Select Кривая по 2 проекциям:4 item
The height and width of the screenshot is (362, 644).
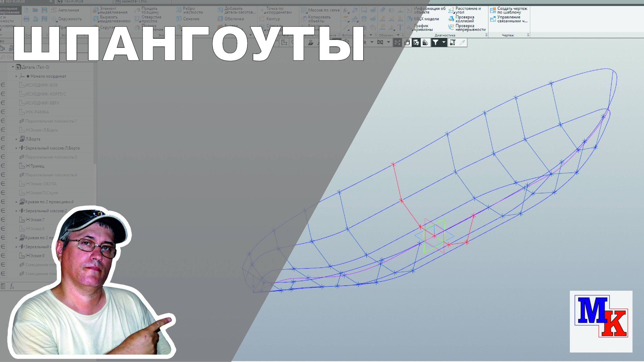49,202
